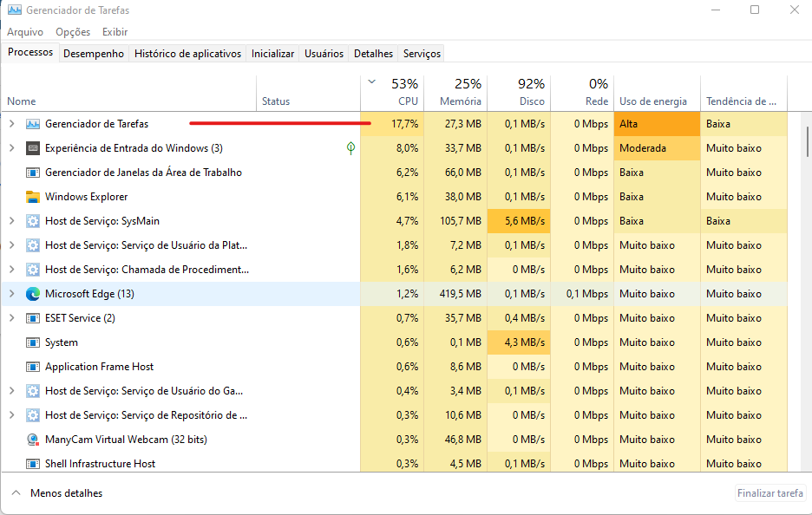
Task: Click the Moderada energy usage cell
Action: coord(658,148)
